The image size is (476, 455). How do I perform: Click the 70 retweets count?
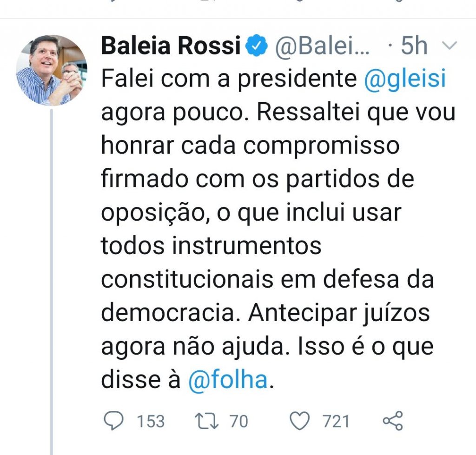coord(239,422)
